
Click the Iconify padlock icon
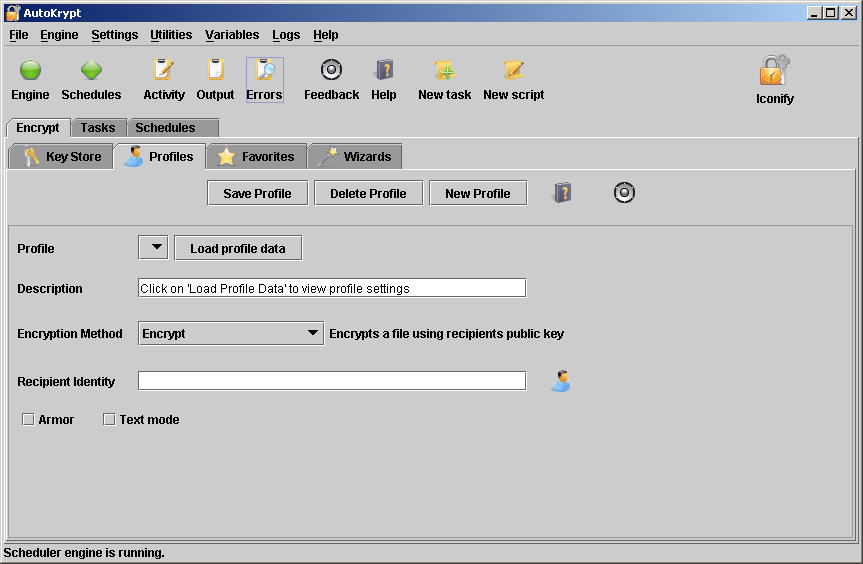tap(774, 70)
